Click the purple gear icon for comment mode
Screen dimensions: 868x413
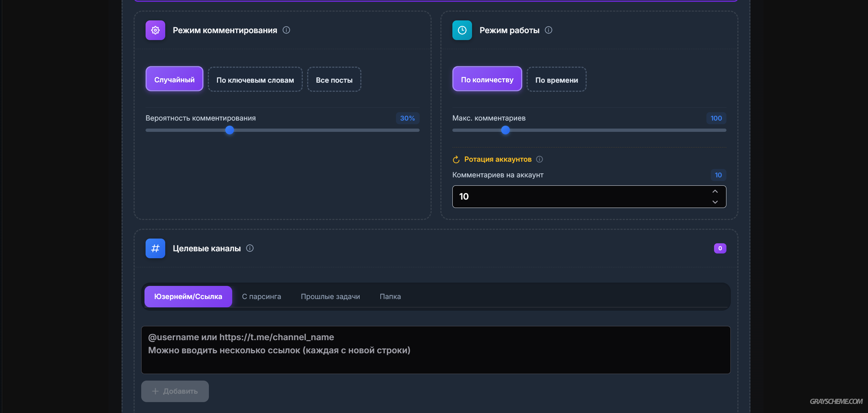coord(155,30)
